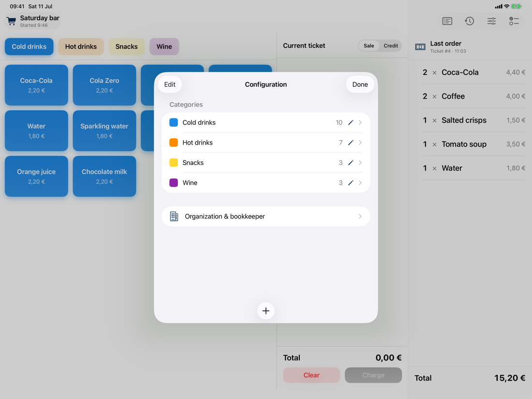Click the Saturday bar session title
The height and width of the screenshot is (399, 532).
40,18
